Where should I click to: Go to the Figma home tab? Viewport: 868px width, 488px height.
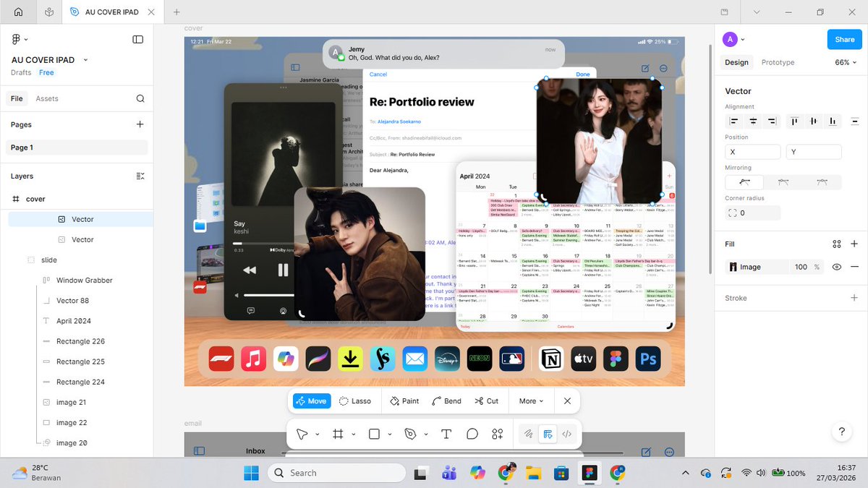18,12
